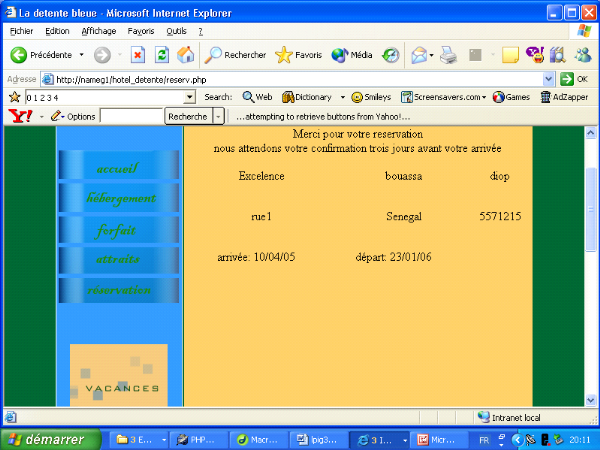The image size is (600, 450).
Task: Stop page loading with red X icon
Action: click(x=137, y=55)
